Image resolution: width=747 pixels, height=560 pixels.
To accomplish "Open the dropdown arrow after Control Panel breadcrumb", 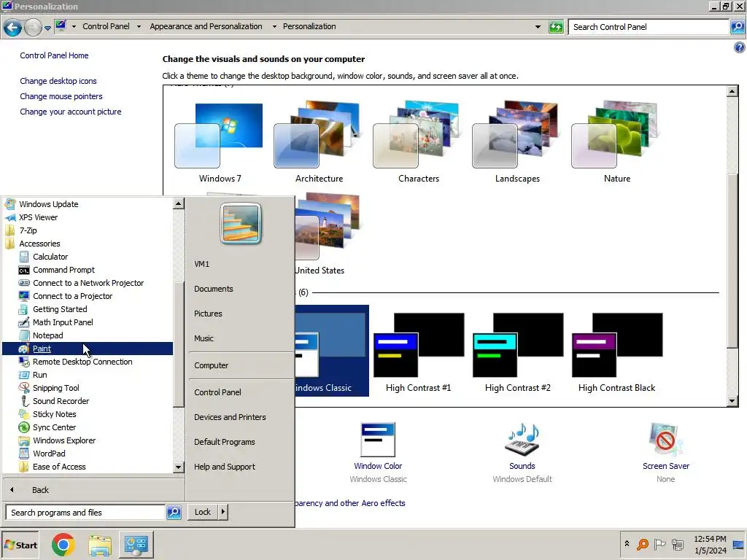I will 139,27.
